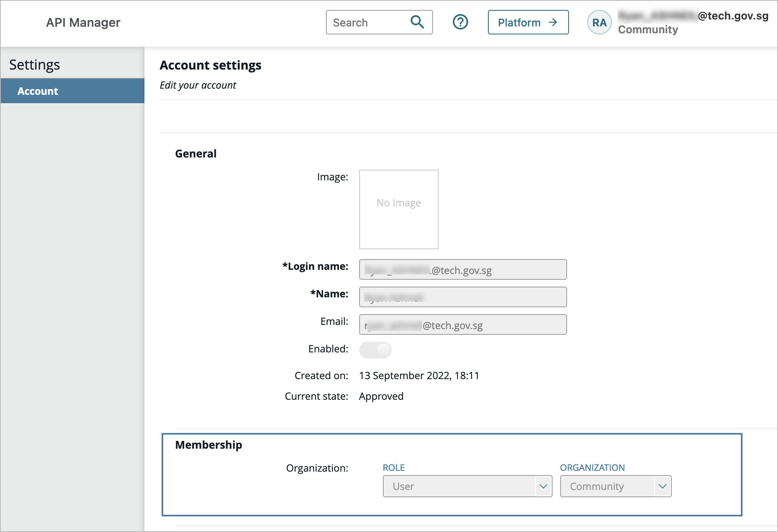Toggle the Enabled switch
This screenshot has width=778, height=532.
[x=375, y=350]
